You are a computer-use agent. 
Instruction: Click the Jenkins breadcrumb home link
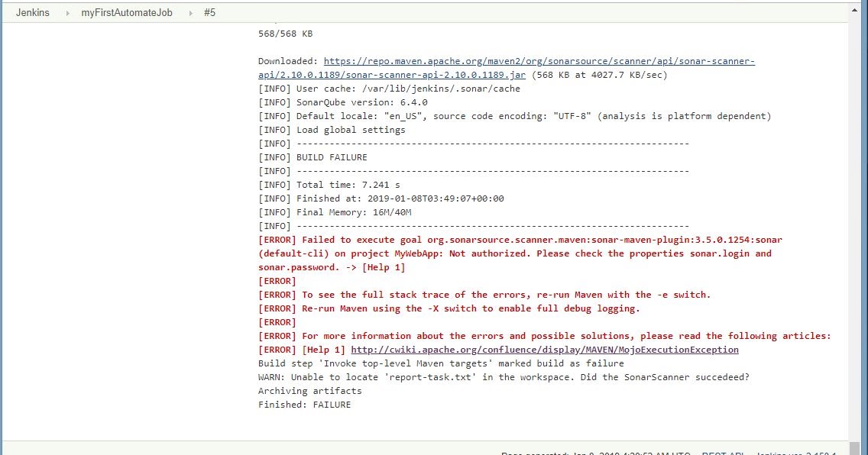pyautogui.click(x=33, y=12)
